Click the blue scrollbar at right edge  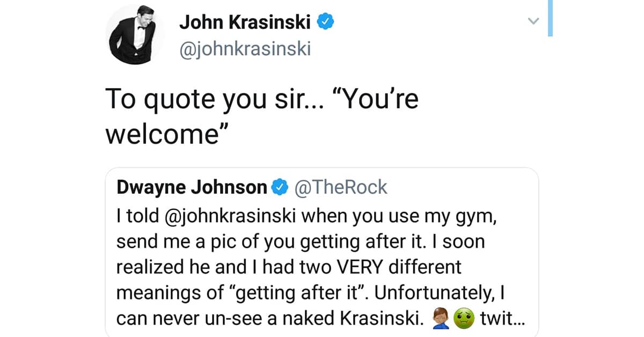pyautogui.click(x=550, y=18)
